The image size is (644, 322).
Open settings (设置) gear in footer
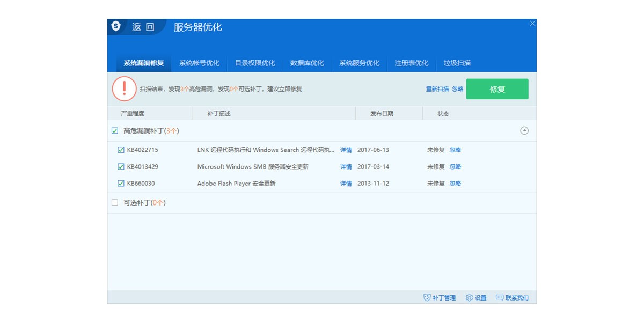click(x=475, y=298)
